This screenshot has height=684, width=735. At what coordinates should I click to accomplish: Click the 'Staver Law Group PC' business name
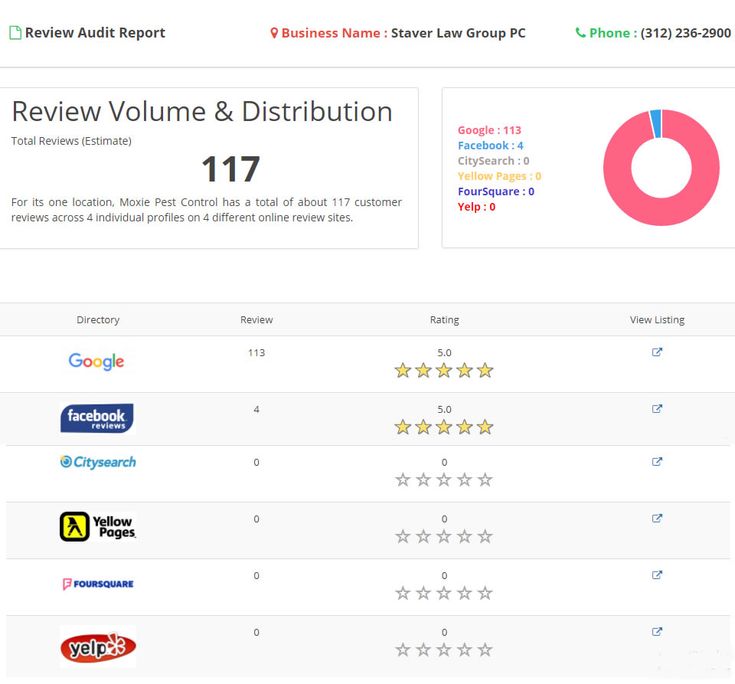[x=458, y=33]
